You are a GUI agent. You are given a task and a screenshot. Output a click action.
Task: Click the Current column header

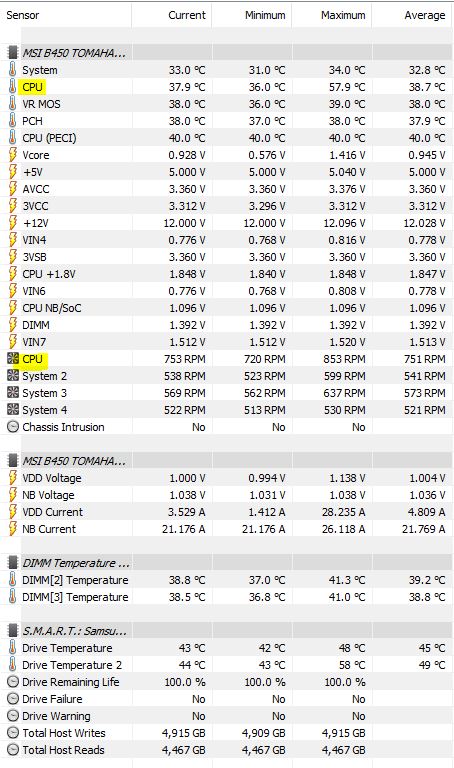(187, 15)
